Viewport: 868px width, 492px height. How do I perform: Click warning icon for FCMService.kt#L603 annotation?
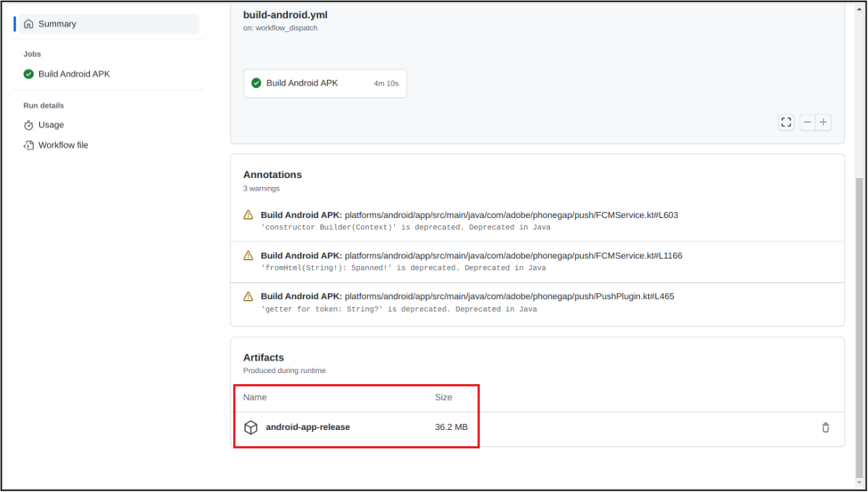point(249,215)
